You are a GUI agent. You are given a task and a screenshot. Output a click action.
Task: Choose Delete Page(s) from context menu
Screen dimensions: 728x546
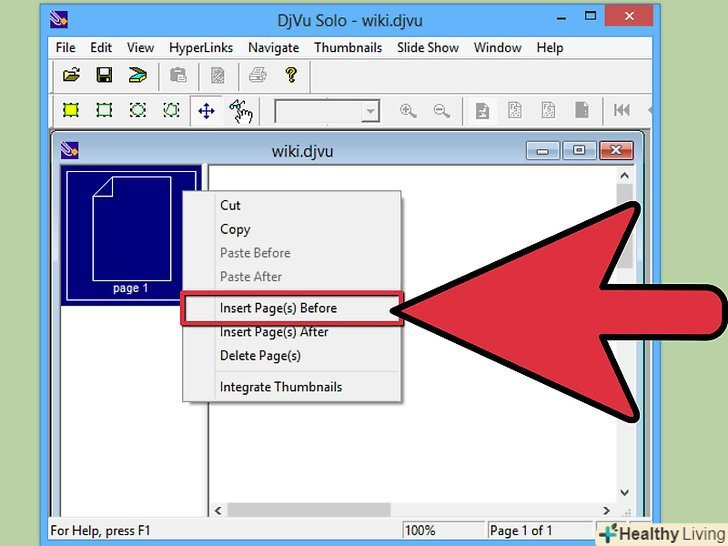(292, 356)
